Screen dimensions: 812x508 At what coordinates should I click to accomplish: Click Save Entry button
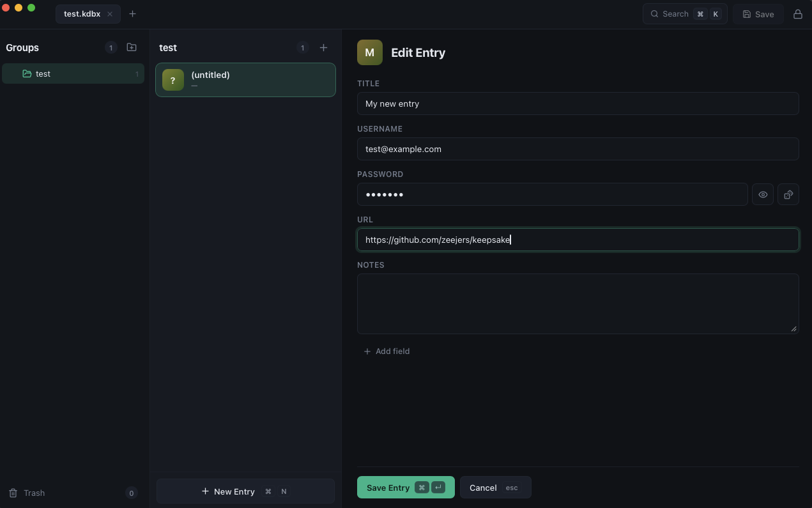tap(406, 488)
